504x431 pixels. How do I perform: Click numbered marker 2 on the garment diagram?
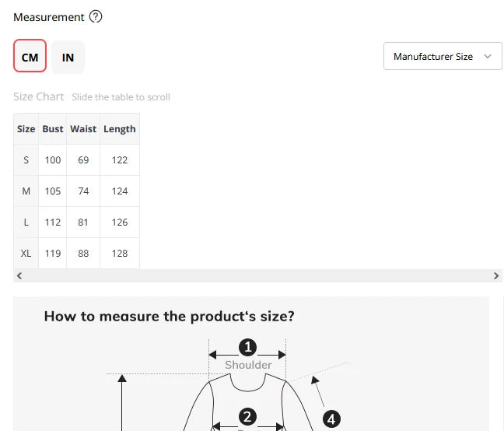click(x=247, y=417)
